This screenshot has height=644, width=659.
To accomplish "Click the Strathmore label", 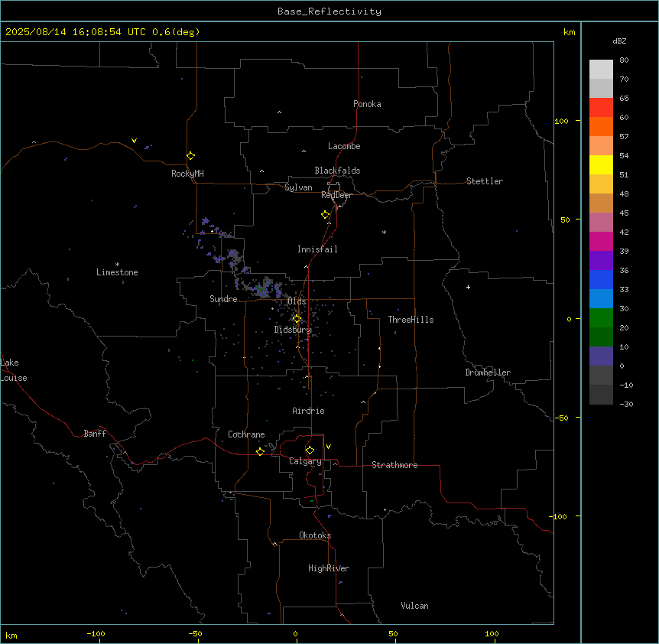I will click(x=394, y=465).
